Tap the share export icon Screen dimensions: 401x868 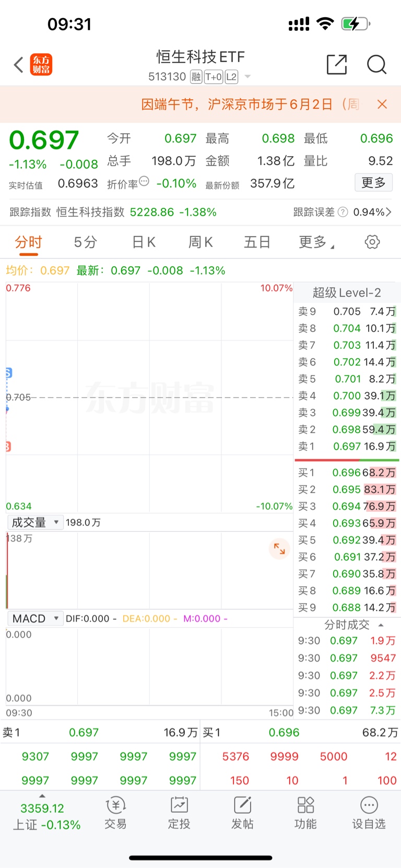click(x=337, y=65)
